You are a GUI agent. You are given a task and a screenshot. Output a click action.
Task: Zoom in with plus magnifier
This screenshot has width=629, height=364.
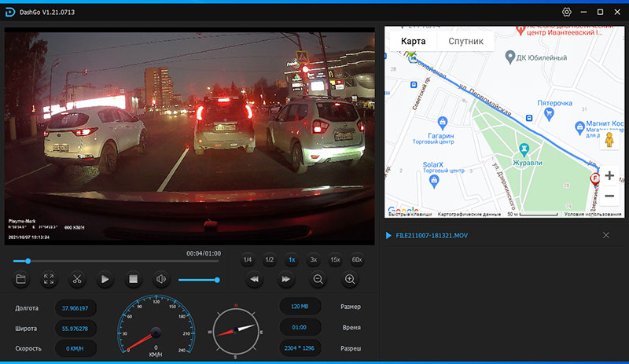coord(350,279)
